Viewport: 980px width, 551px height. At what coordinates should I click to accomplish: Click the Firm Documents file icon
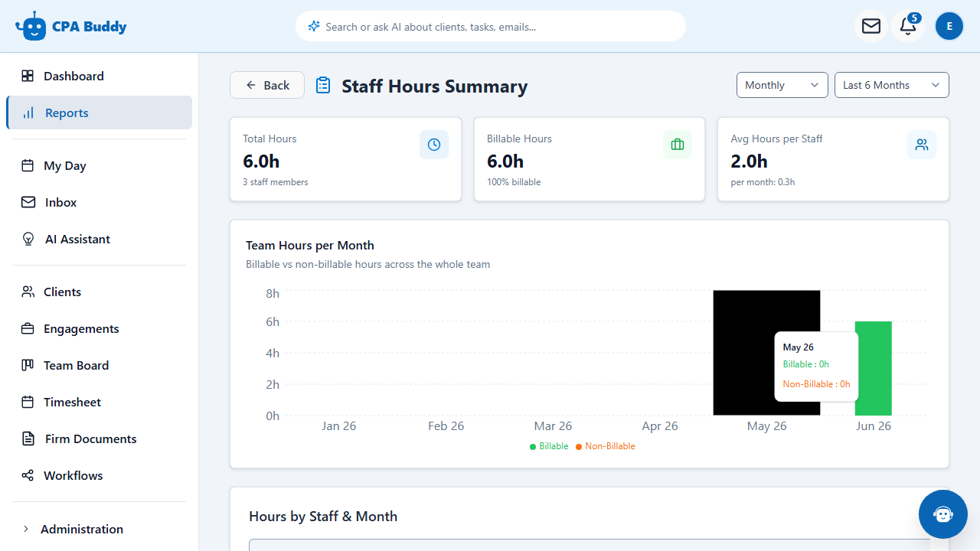[28, 439]
